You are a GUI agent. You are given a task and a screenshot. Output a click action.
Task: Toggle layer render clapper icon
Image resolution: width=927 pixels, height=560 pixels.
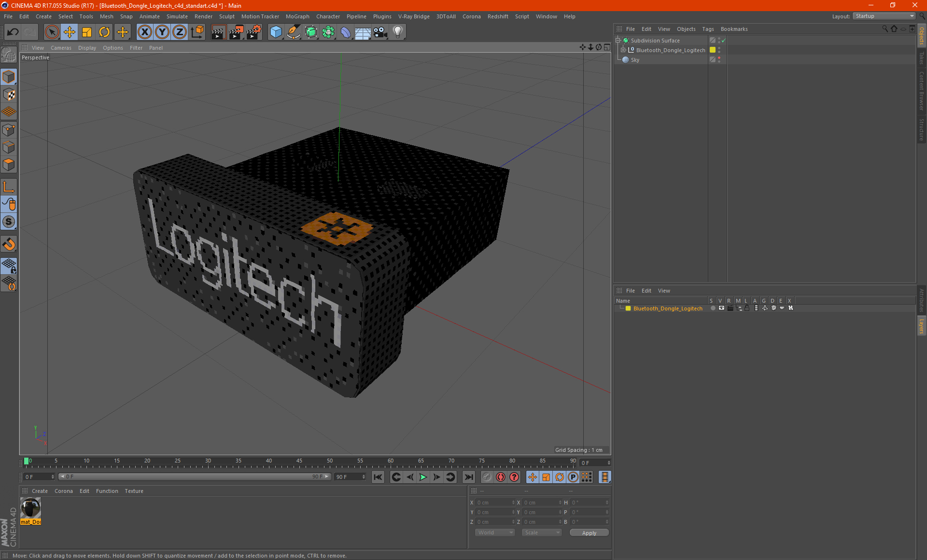730,308
